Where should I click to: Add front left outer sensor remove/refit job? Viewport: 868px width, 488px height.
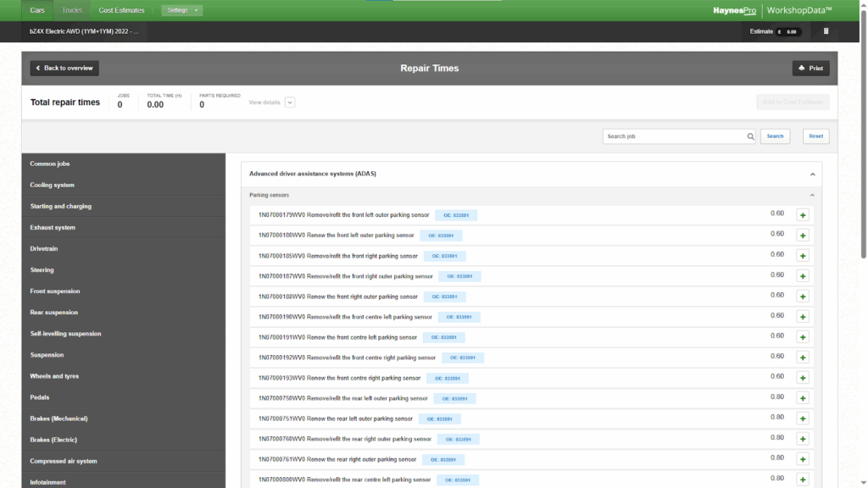point(803,215)
